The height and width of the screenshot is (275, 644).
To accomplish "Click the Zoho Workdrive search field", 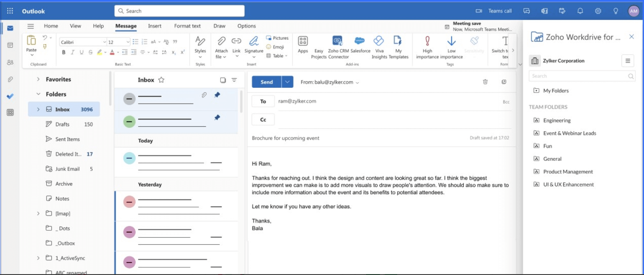I will pyautogui.click(x=582, y=76).
